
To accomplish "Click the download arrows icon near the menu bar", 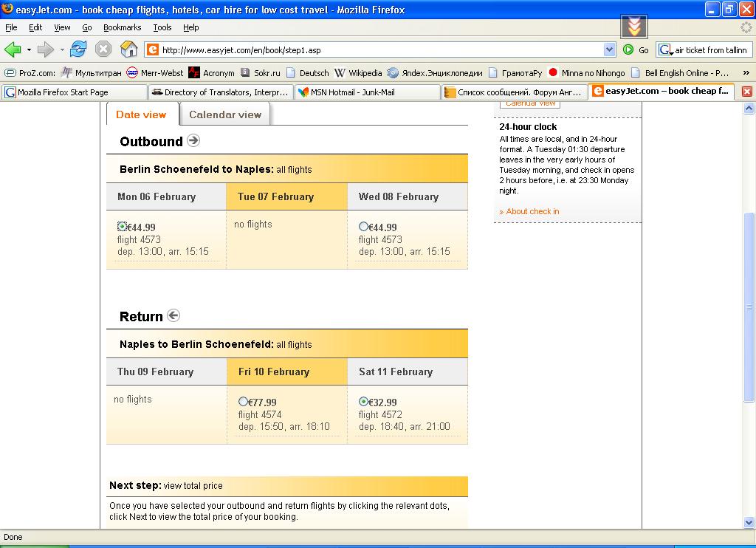I will (x=634, y=26).
